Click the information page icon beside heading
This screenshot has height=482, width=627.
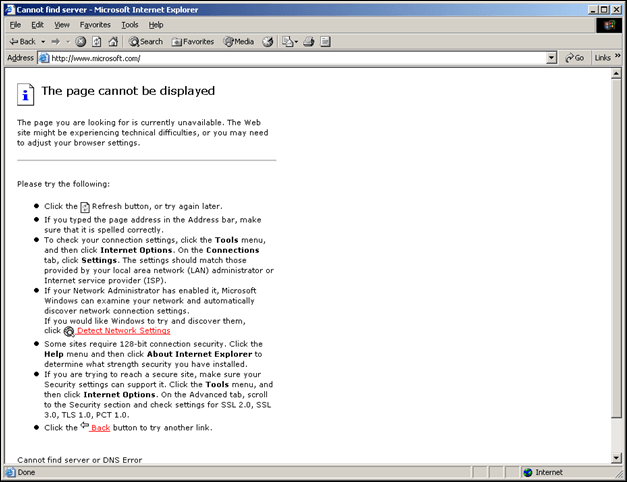click(25, 94)
